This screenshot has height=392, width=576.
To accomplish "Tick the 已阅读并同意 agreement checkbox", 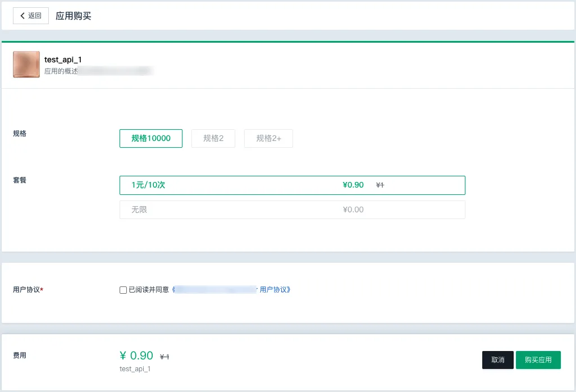I will (x=123, y=290).
